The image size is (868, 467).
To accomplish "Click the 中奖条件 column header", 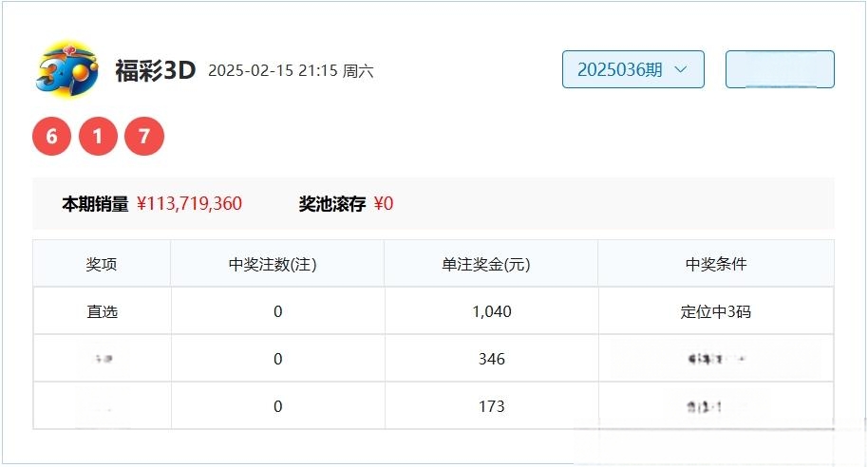I will (x=716, y=265).
